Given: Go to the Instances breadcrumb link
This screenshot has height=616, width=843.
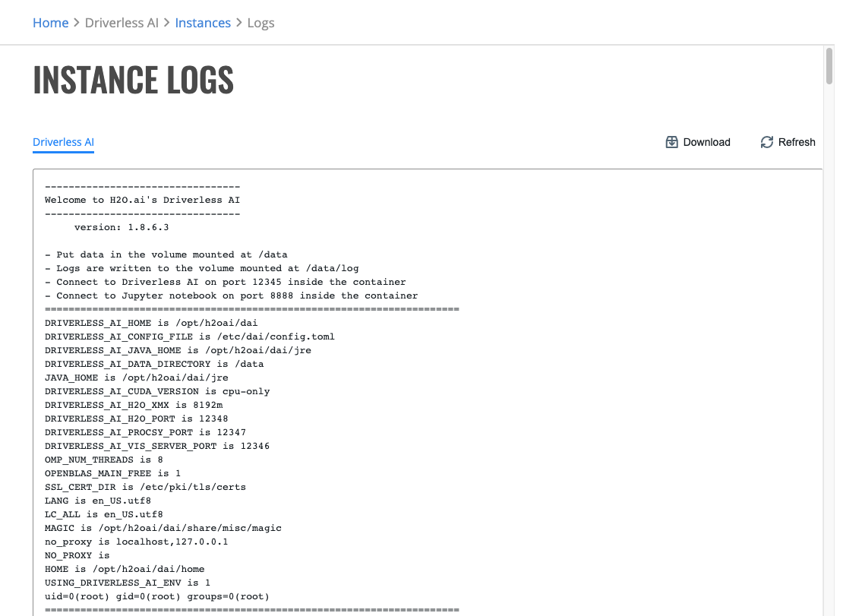Looking at the screenshot, I should (x=203, y=23).
